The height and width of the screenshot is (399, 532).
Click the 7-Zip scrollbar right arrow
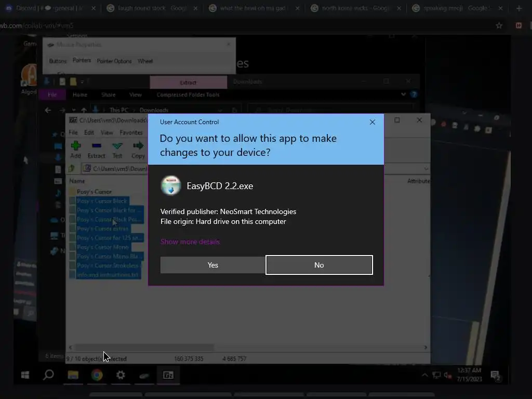[x=425, y=348]
